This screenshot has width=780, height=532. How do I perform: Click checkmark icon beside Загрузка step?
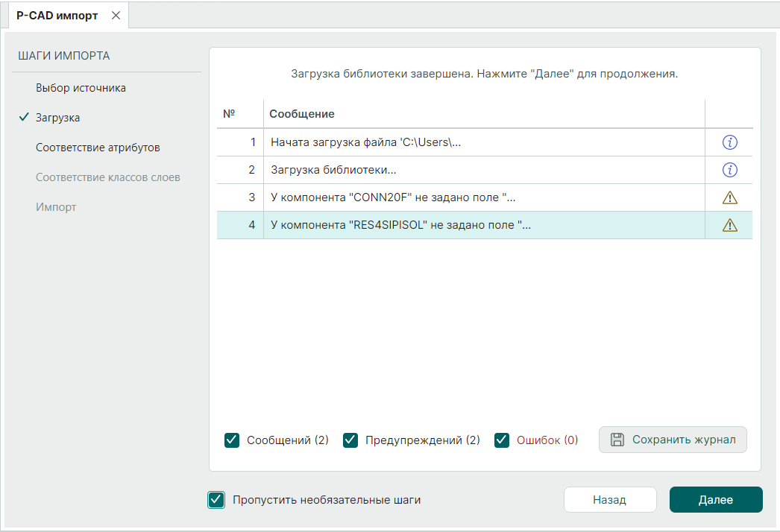24,118
